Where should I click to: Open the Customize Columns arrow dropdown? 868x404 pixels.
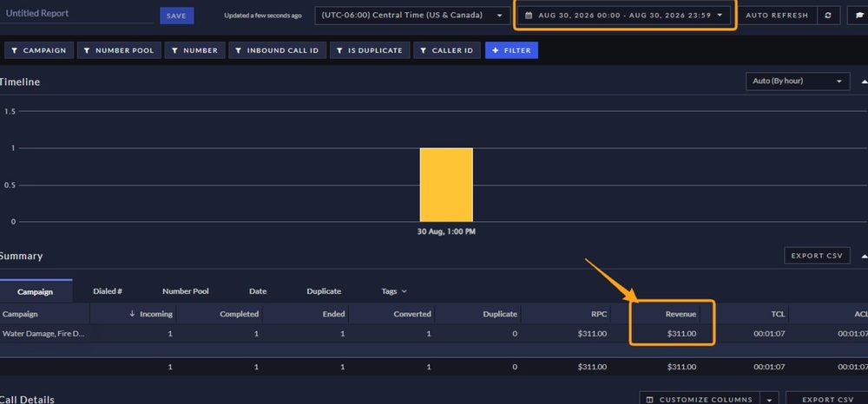769,400
